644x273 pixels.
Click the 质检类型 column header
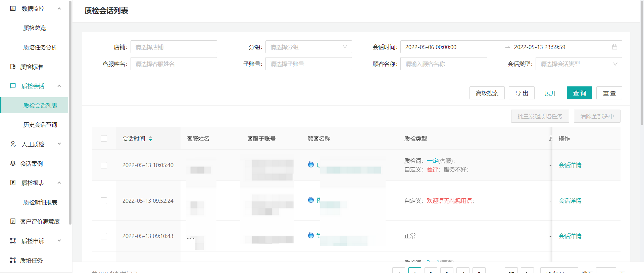click(415, 139)
